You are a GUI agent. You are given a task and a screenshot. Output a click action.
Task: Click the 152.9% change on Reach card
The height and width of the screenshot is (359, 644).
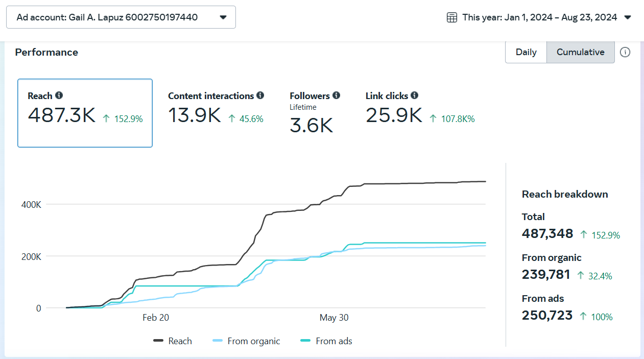pos(128,119)
